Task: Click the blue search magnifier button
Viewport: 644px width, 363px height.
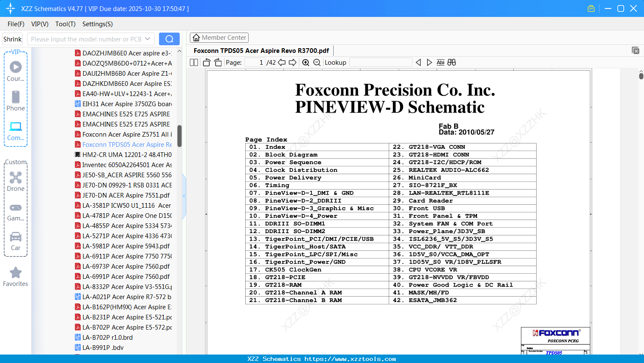Action: point(169,39)
